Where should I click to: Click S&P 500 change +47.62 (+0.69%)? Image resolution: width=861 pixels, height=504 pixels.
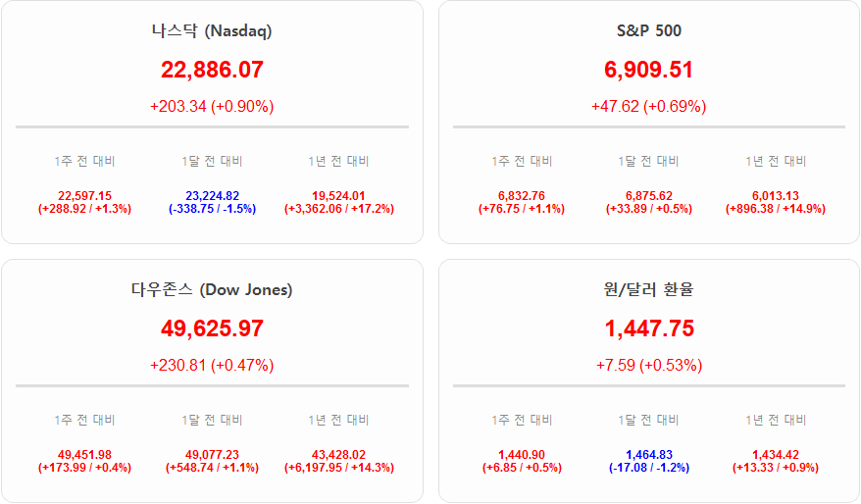tap(648, 106)
